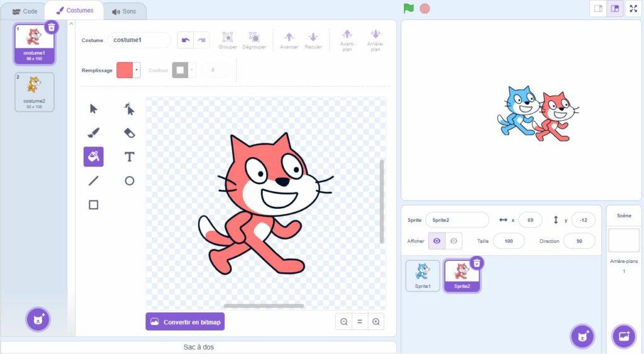Click the Sprite name field
The height and width of the screenshot is (354, 644).
coord(457,220)
